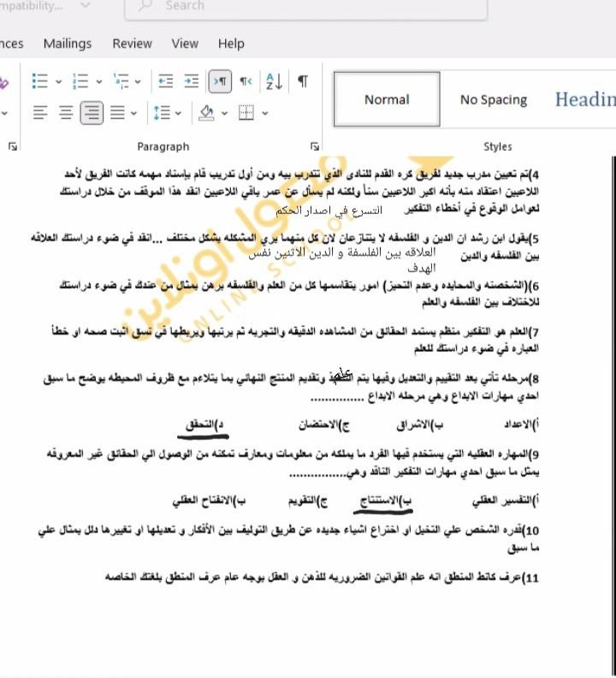Click the Bullets list icon
The width and height of the screenshot is (616, 678).
[39, 81]
